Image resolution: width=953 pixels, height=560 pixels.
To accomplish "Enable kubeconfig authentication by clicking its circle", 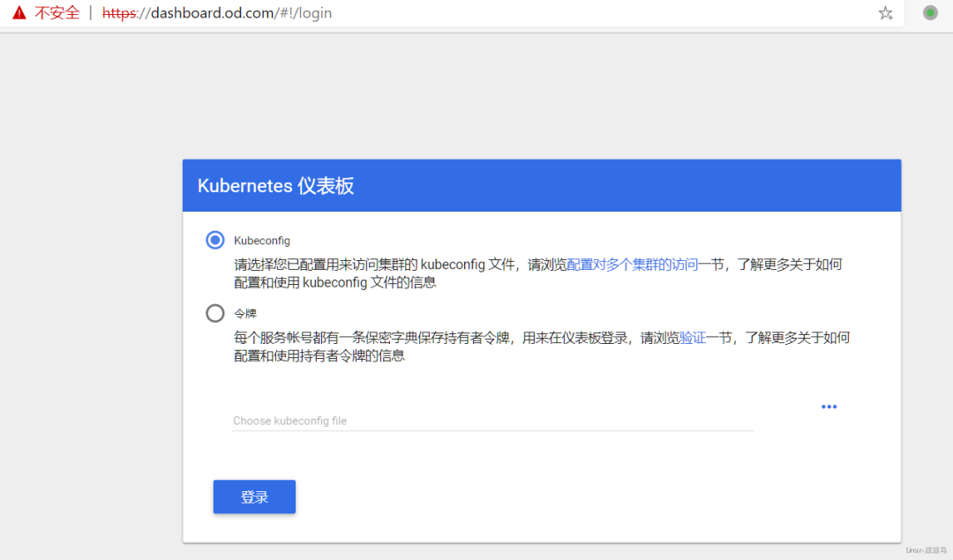I will point(214,239).
